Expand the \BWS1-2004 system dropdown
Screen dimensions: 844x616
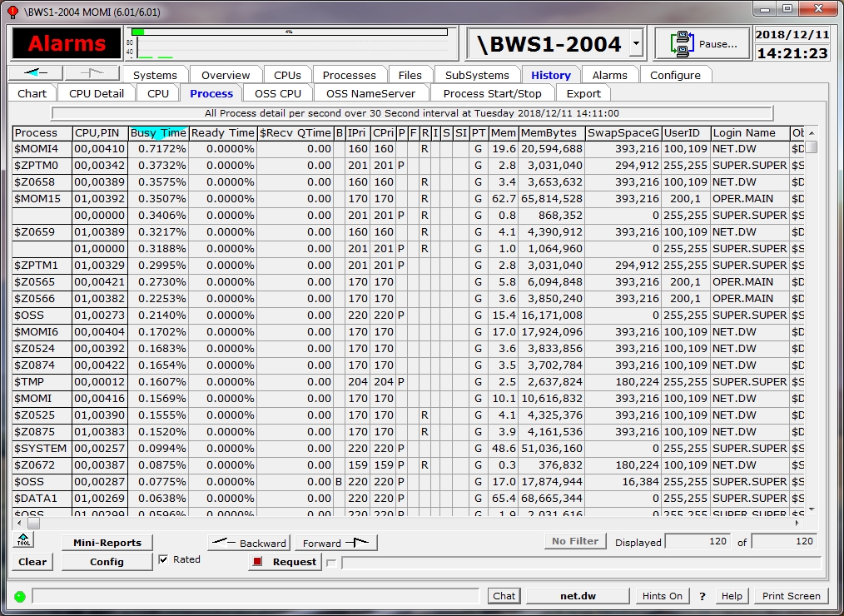(x=637, y=44)
